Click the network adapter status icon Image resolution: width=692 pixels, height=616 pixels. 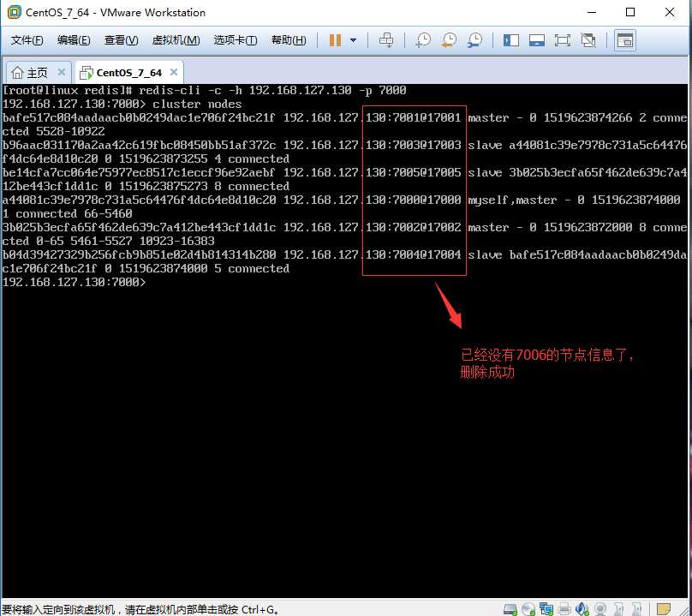[x=546, y=609]
